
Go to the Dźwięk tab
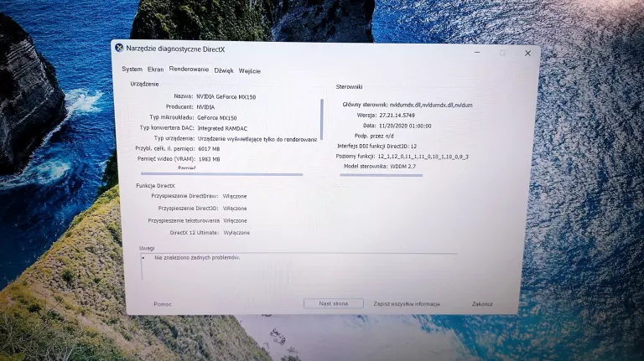pyautogui.click(x=224, y=70)
